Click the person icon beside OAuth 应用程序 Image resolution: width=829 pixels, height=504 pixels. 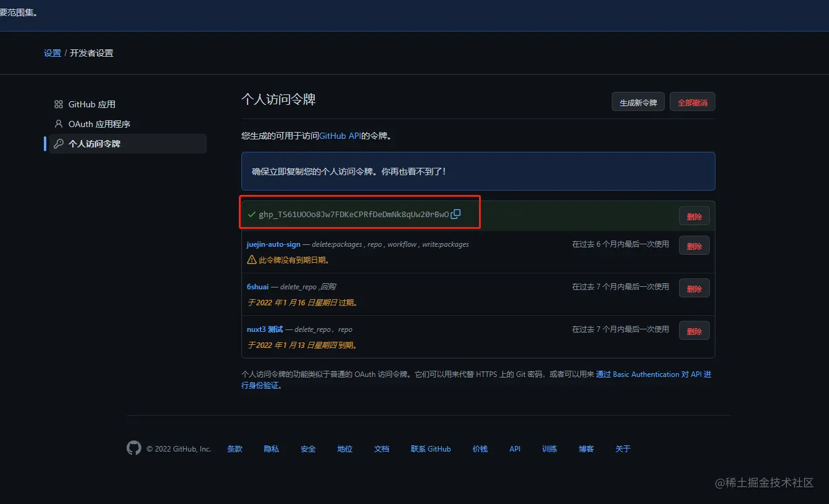(x=59, y=124)
